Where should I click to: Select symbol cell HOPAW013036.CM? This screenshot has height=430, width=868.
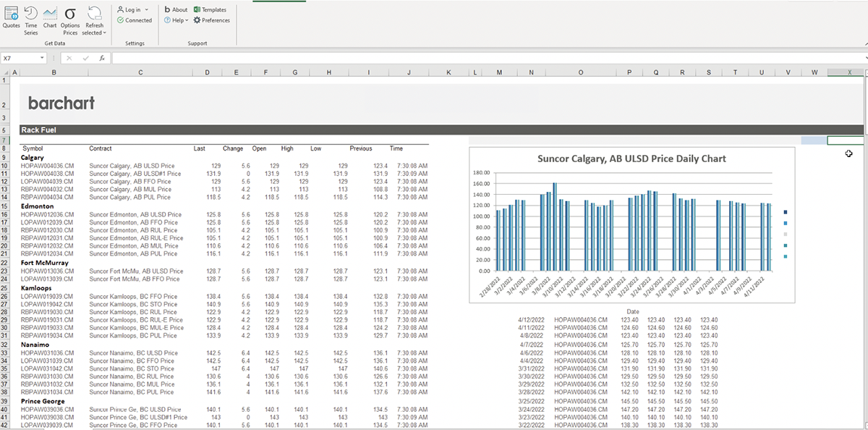pyautogui.click(x=47, y=271)
